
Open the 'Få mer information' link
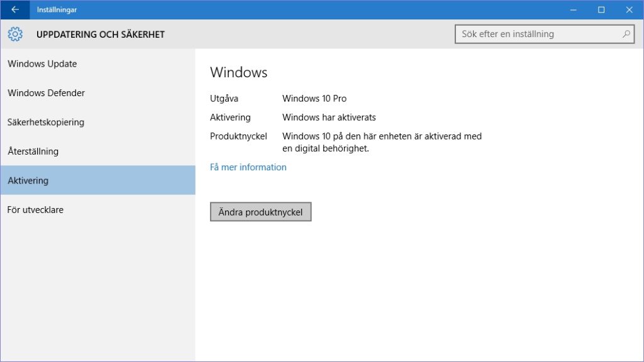tap(248, 167)
